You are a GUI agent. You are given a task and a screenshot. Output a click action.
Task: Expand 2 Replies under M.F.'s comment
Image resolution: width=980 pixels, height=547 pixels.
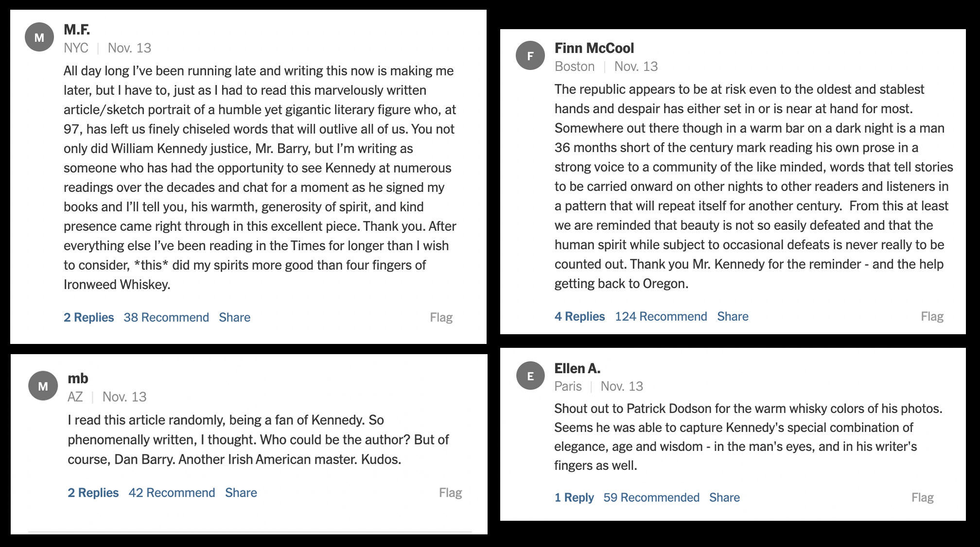(x=88, y=317)
